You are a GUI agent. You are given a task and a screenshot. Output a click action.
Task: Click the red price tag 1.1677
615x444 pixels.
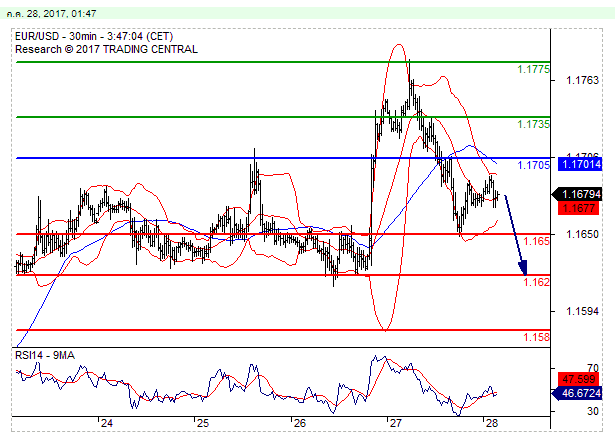coord(579,208)
